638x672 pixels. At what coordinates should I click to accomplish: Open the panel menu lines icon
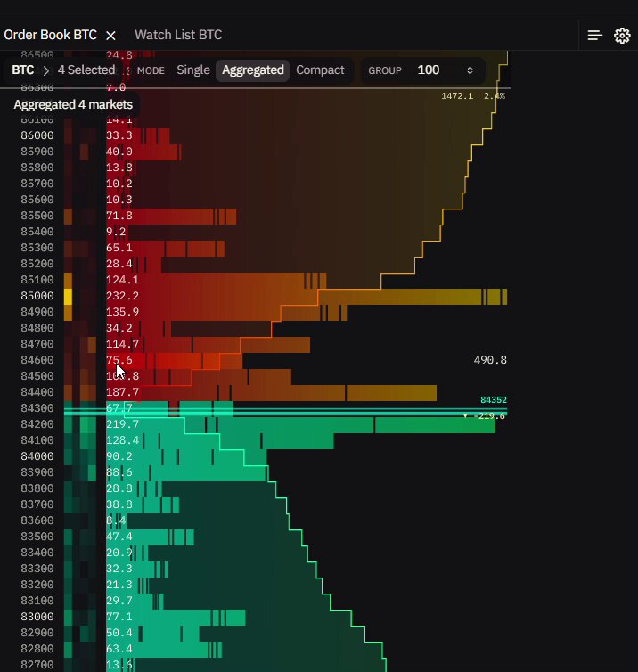(x=594, y=35)
